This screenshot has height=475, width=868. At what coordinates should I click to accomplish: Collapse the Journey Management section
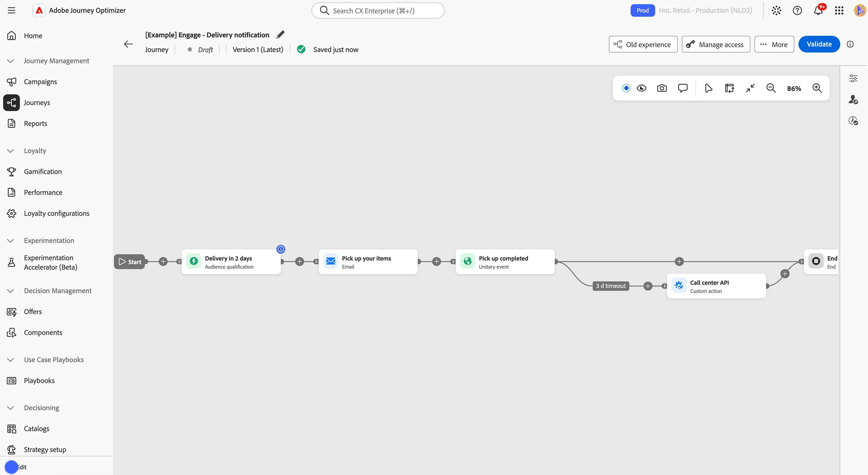[10, 61]
